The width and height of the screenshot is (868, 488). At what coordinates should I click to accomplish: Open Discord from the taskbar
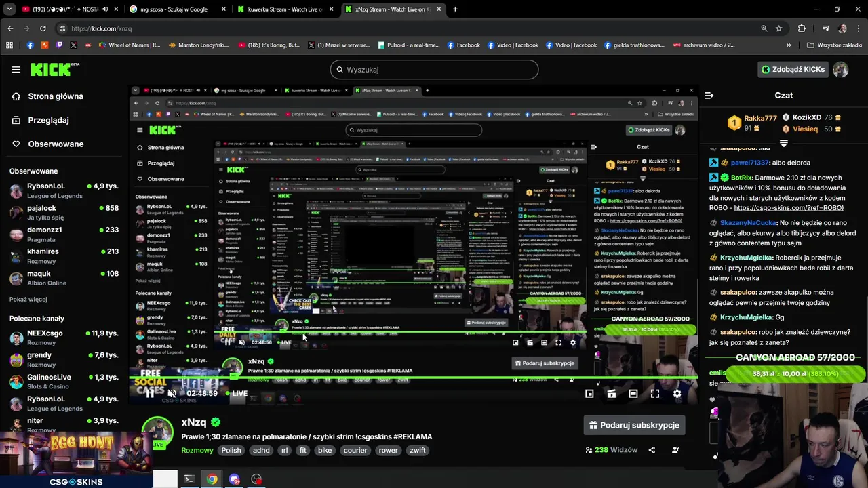[x=235, y=479]
